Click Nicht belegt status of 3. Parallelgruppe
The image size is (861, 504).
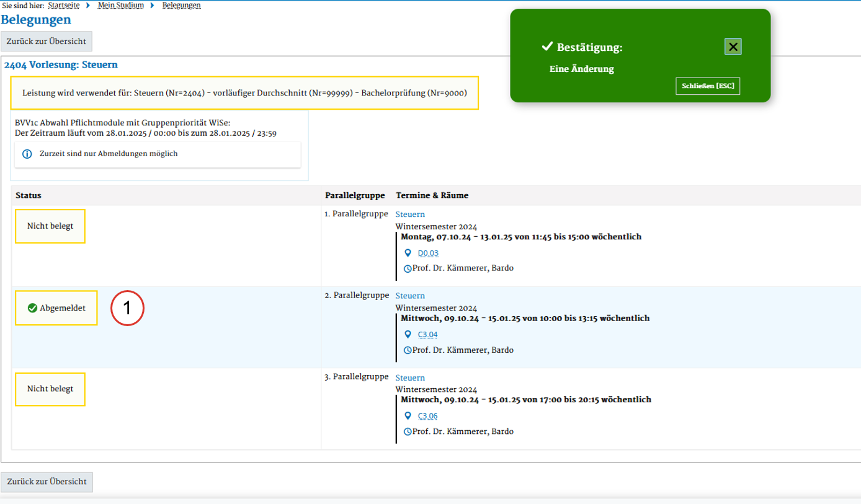click(50, 389)
